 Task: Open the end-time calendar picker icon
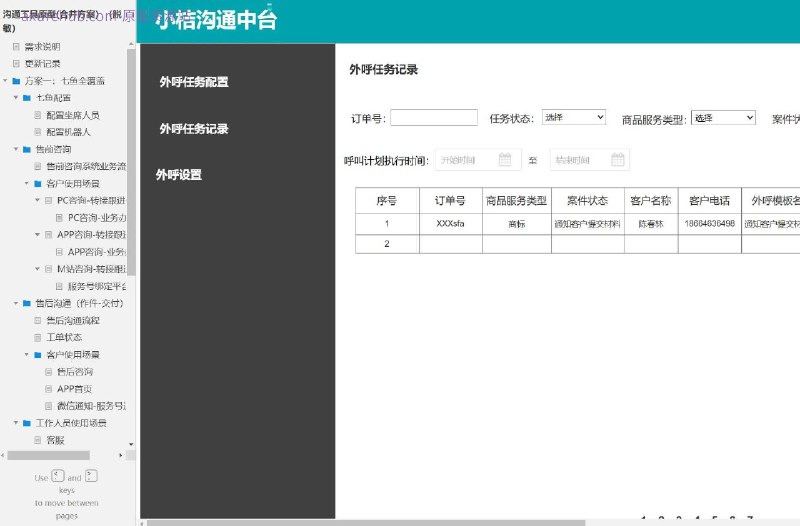point(617,160)
